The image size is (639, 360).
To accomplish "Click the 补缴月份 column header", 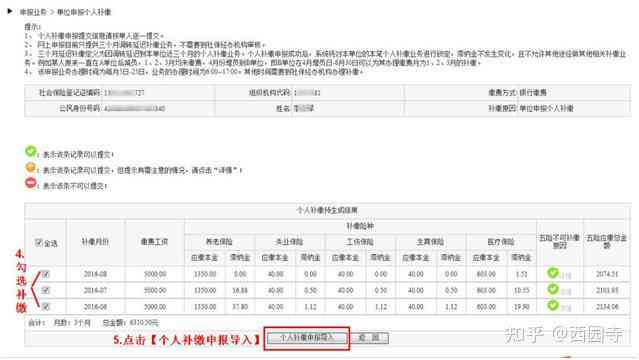I will 95,242.
